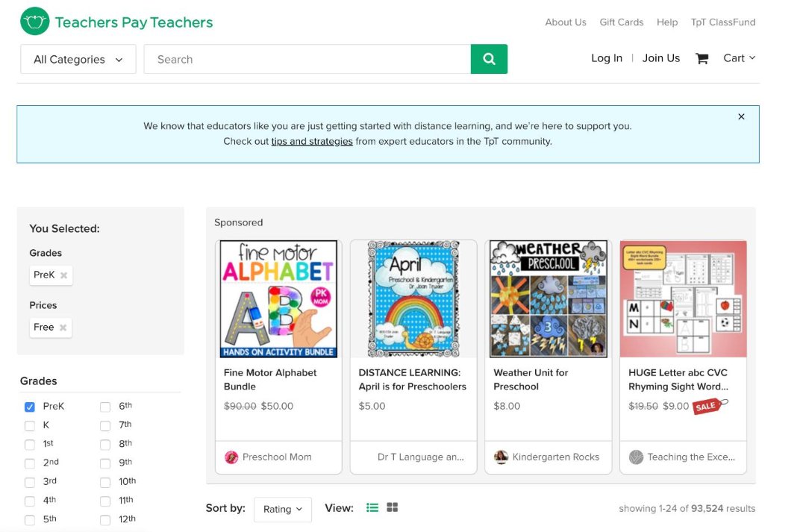806x532 pixels.
Task: Uncheck the PreK grade checkbox
Action: [x=30, y=407]
